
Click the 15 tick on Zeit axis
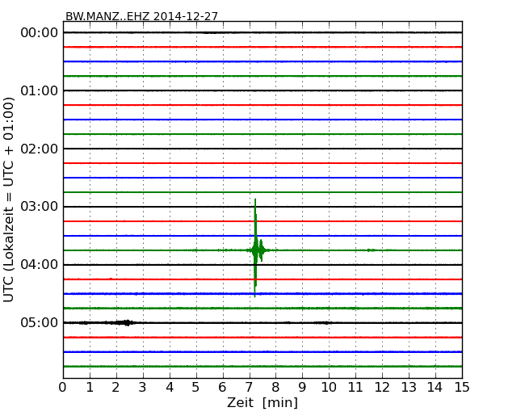tap(461, 388)
